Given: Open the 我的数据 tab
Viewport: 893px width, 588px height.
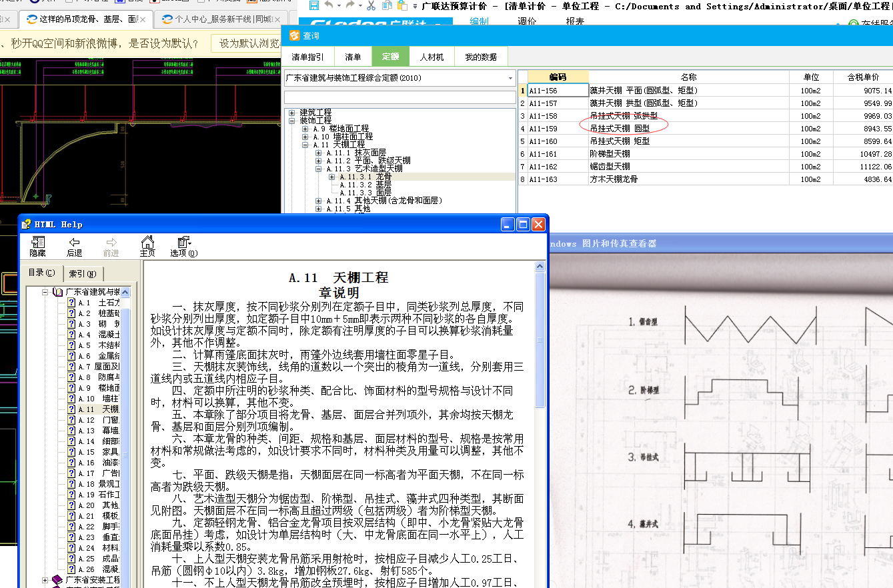Looking at the screenshot, I should [481, 57].
